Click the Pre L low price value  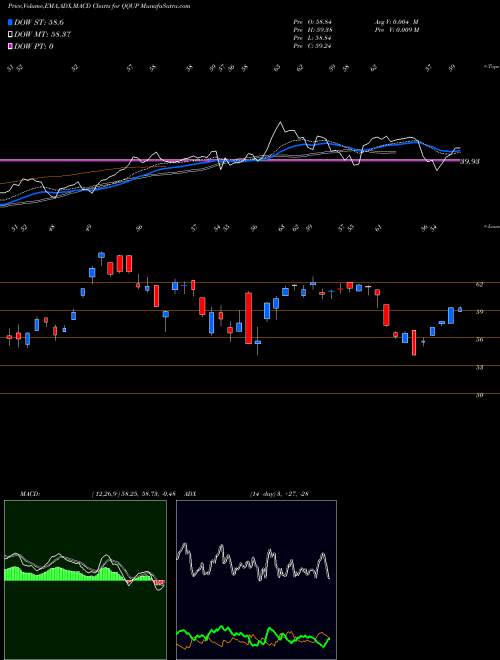coord(312,38)
